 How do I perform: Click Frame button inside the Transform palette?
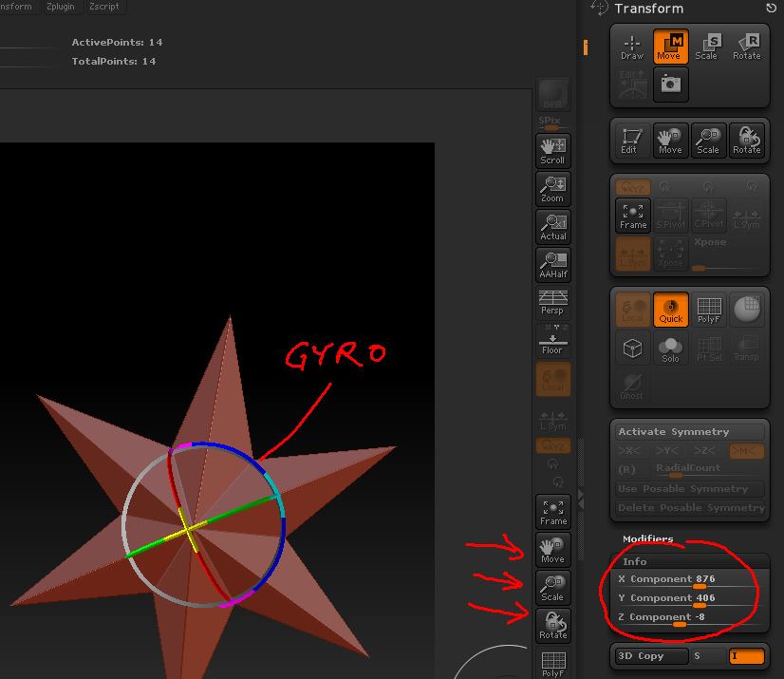(x=632, y=216)
